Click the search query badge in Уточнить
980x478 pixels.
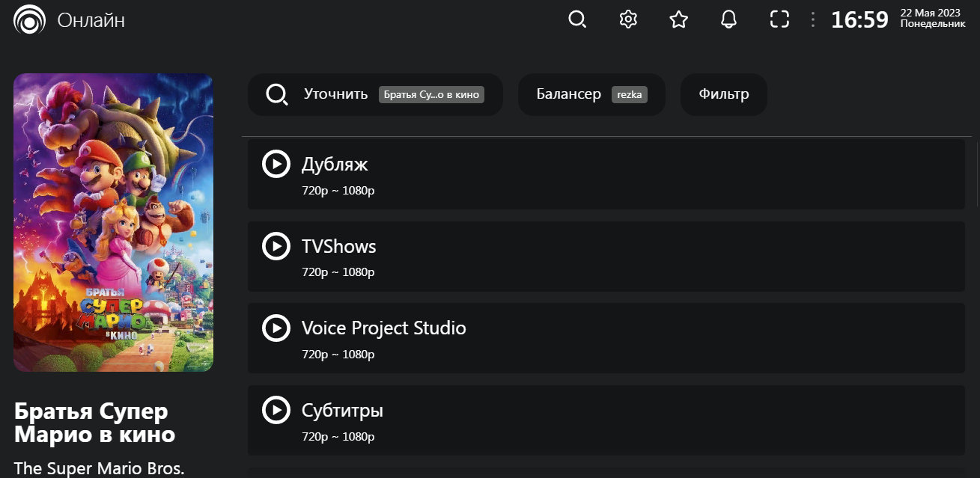click(x=431, y=95)
